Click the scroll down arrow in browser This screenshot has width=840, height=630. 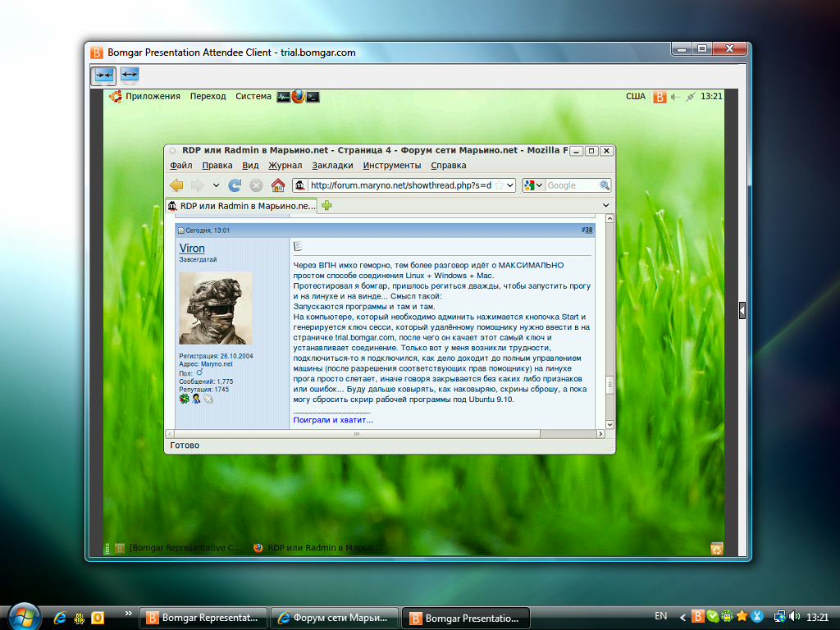point(609,424)
